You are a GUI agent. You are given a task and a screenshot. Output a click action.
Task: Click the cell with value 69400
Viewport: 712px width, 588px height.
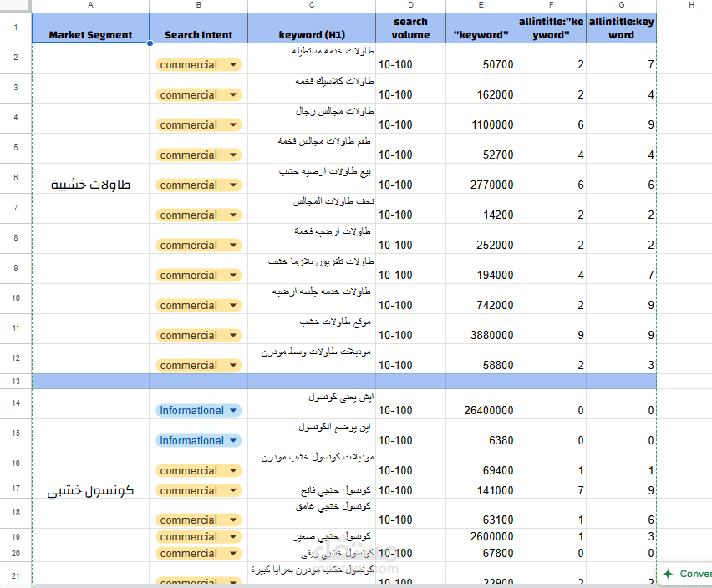[x=481, y=464]
